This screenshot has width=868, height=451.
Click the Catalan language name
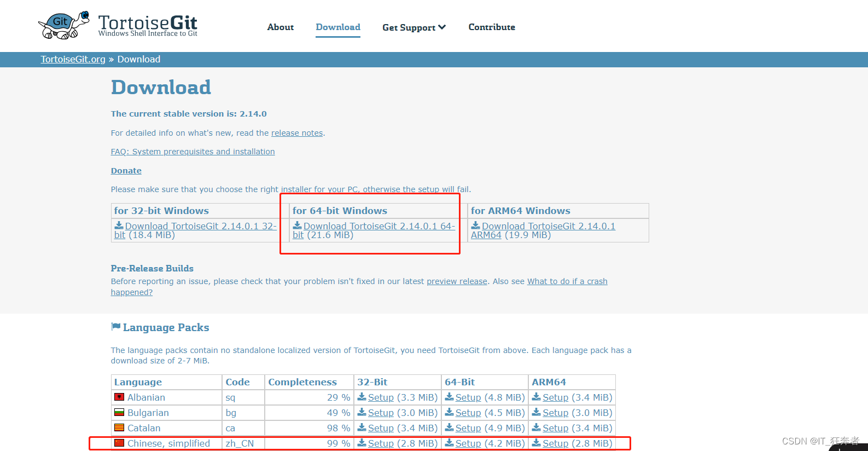pyautogui.click(x=144, y=428)
